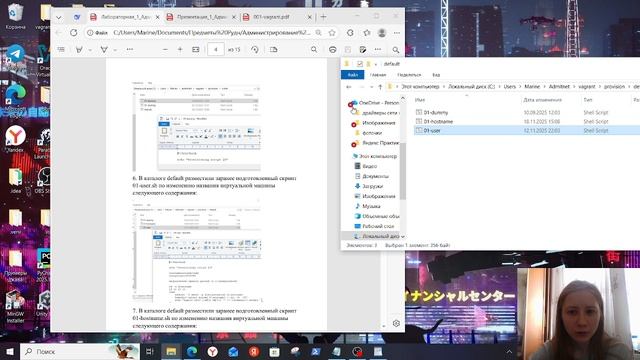This screenshot has width=640, height=360.
Task: Select the 01-hostname file
Action: 438,121
